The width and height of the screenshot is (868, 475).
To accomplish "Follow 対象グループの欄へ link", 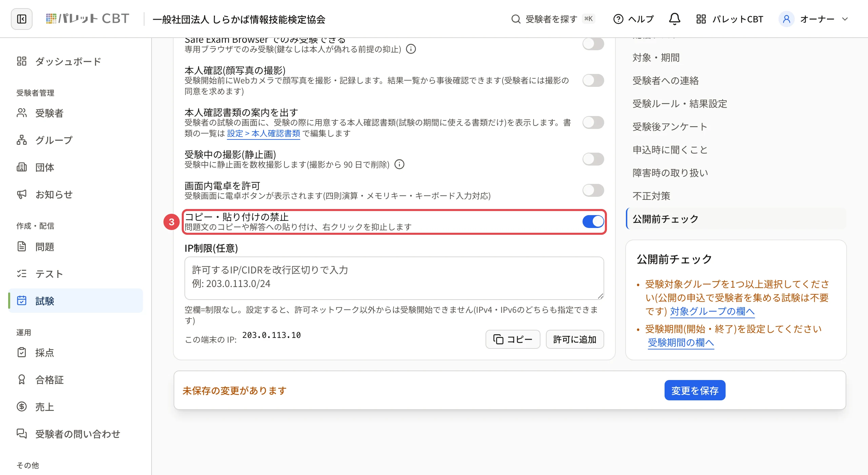I will click(712, 311).
